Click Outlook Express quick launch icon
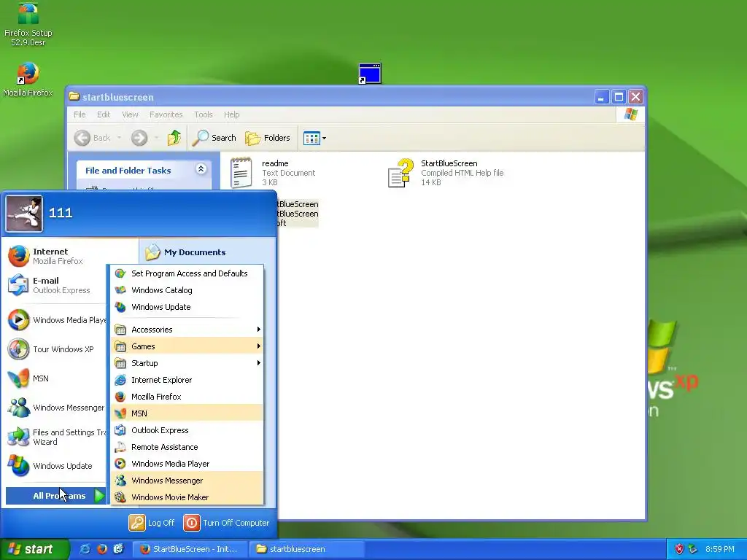This screenshot has width=747, height=560. click(118, 549)
